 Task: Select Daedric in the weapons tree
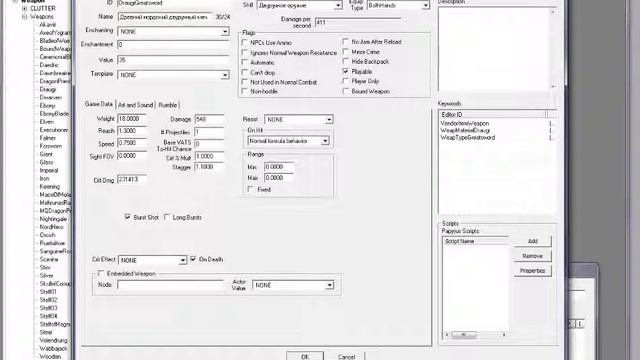[49, 65]
